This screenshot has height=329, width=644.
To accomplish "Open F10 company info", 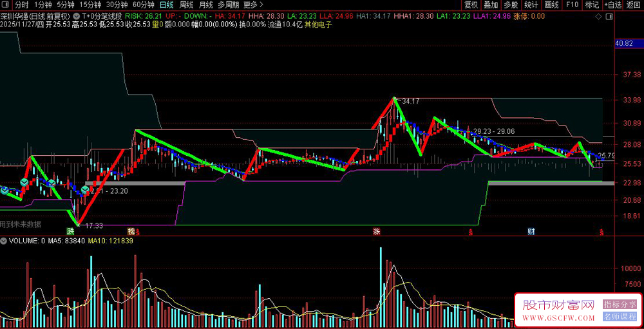I will click(572, 5).
